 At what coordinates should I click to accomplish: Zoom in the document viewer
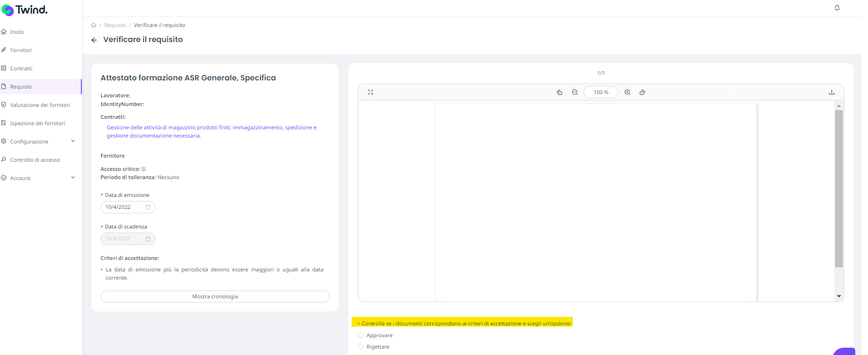coord(628,92)
